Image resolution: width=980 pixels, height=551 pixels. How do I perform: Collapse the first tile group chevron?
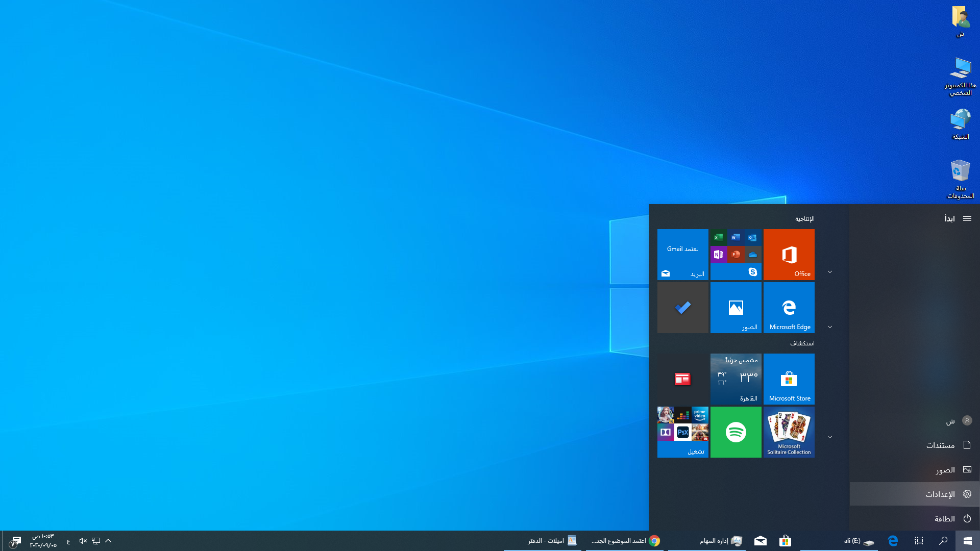(830, 272)
